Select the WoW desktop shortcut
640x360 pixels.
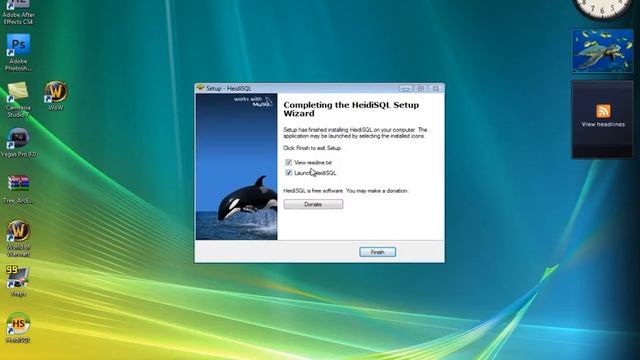56,96
